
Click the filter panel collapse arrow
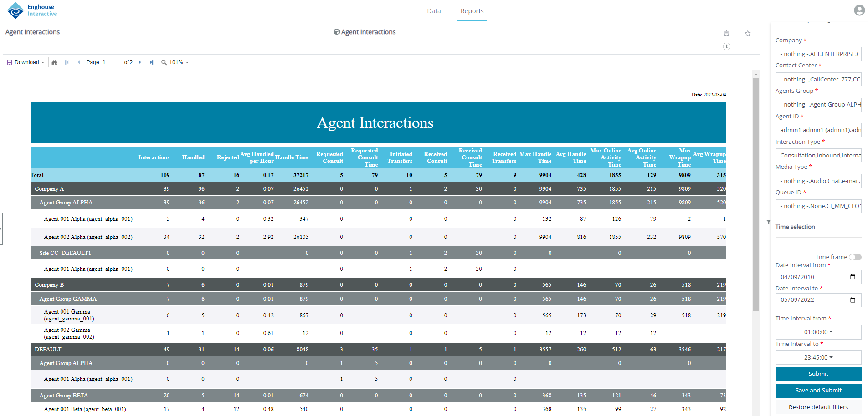tap(769, 222)
